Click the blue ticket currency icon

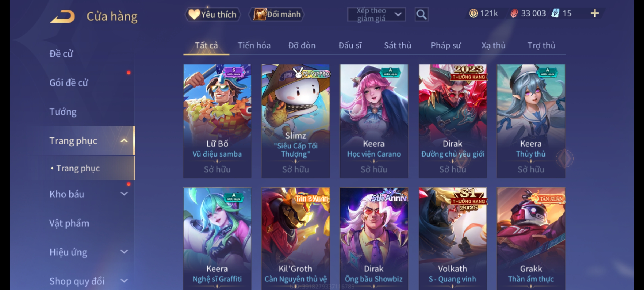555,13
